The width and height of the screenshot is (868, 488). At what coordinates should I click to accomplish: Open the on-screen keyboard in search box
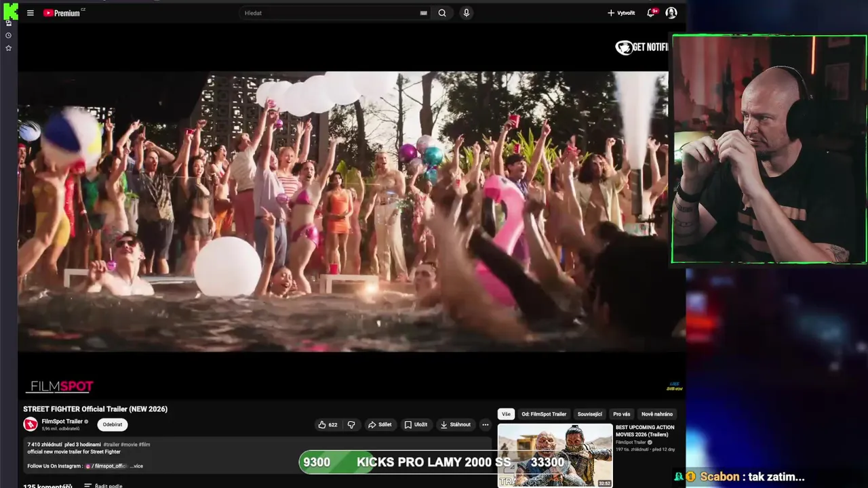(424, 13)
